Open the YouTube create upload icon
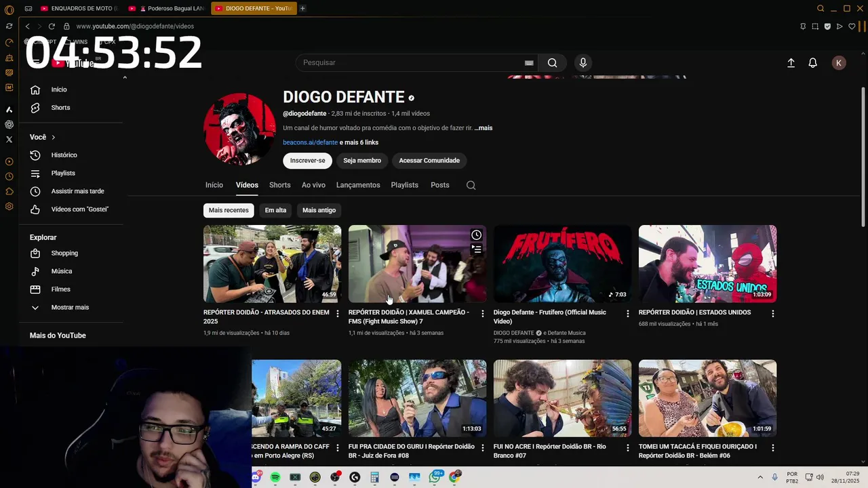 tap(791, 62)
